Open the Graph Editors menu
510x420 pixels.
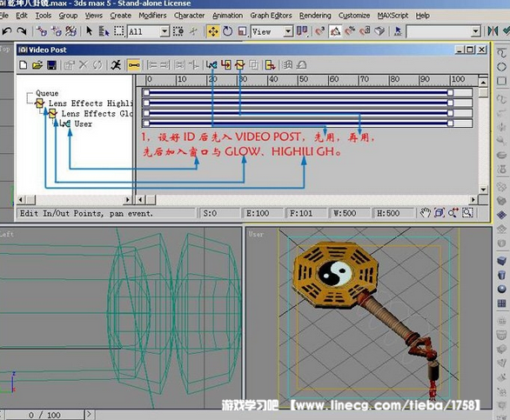click(x=271, y=16)
